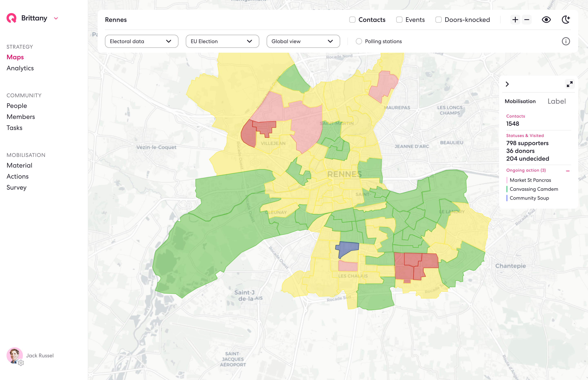Screen dimensions: 588x380
Task: Click the zoom in plus icon
Action: point(515,20)
